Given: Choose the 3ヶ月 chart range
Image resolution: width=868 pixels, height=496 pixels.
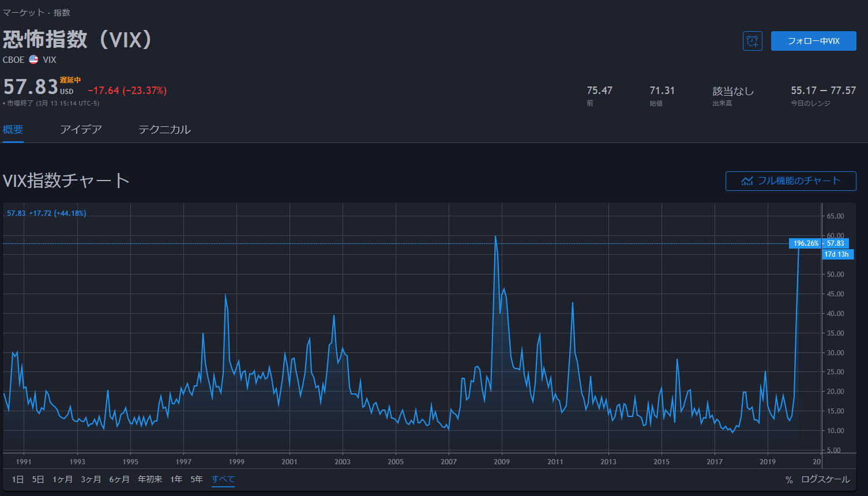Looking at the screenshot, I should click(91, 479).
